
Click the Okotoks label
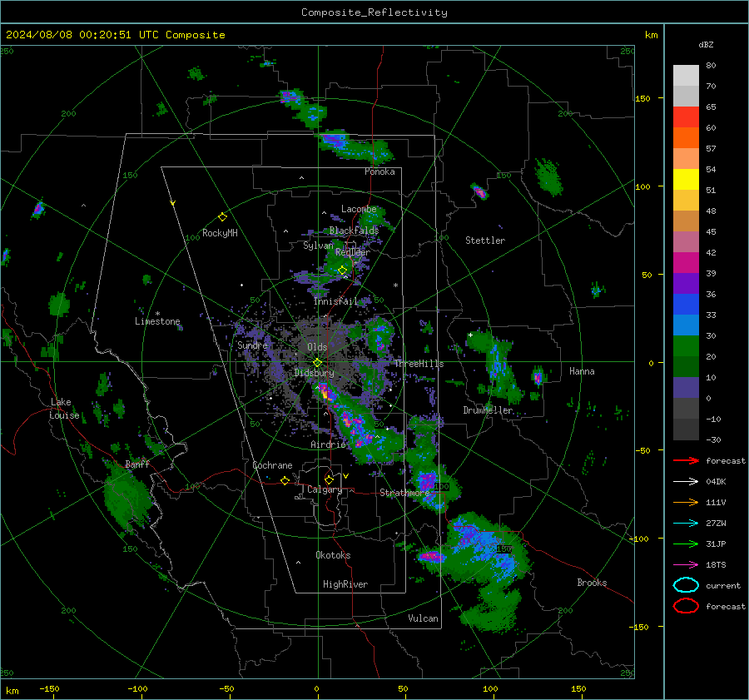point(333,555)
